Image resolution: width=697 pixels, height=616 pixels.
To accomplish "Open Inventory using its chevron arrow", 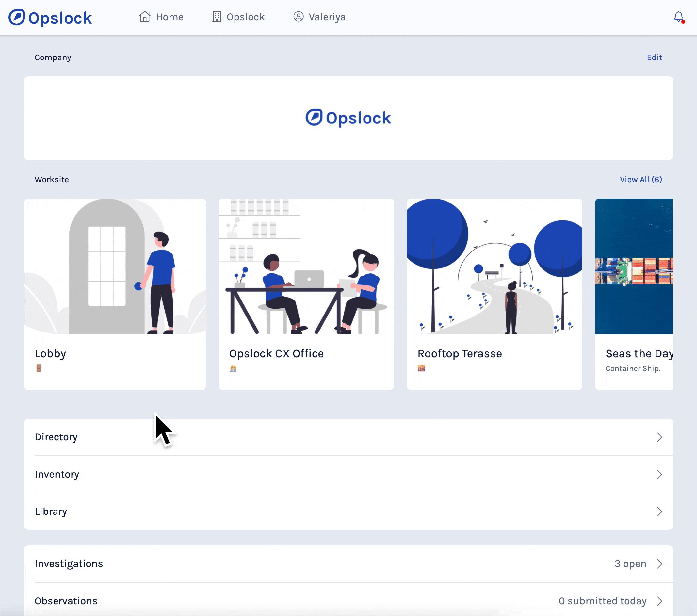I will (659, 474).
